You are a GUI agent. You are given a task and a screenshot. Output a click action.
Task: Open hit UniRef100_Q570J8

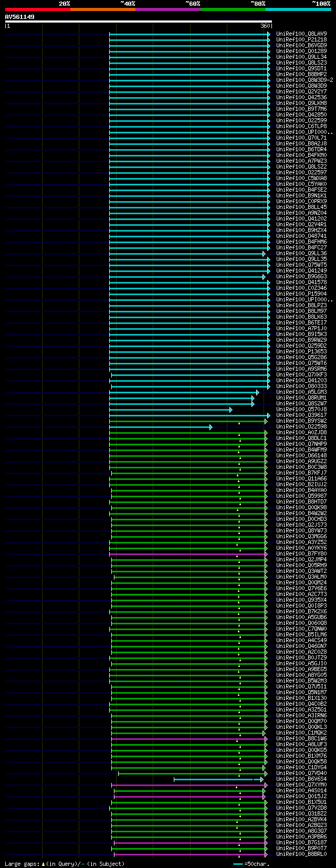(x=301, y=409)
